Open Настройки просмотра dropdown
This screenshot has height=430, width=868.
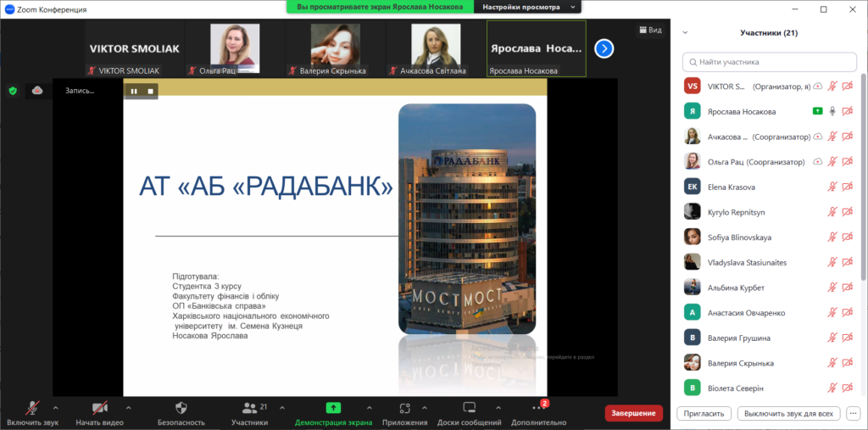click(528, 7)
